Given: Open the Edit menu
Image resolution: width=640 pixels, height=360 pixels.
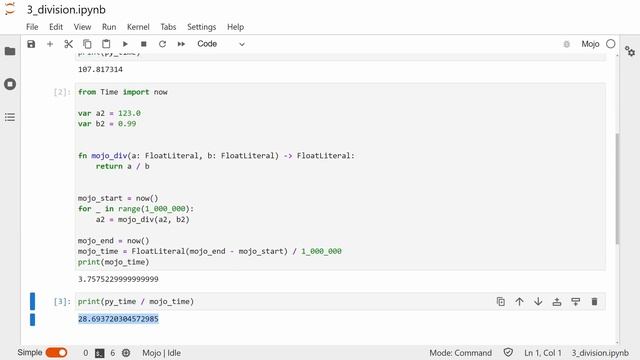Looking at the screenshot, I should click(56, 27).
